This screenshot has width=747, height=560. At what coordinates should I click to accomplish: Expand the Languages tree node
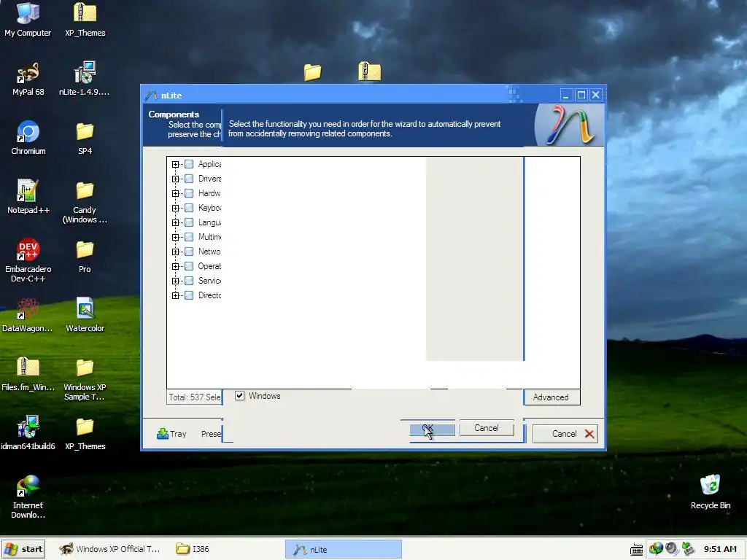tap(175, 222)
